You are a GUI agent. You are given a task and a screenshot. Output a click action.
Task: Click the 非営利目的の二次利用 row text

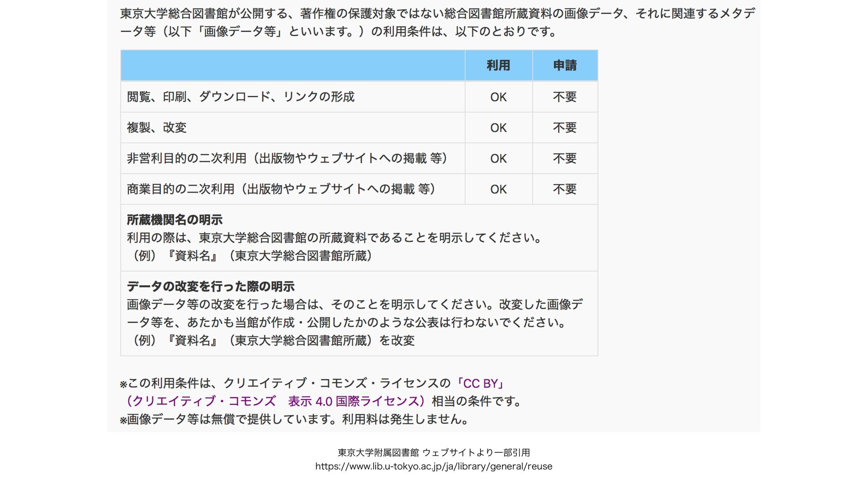287,158
